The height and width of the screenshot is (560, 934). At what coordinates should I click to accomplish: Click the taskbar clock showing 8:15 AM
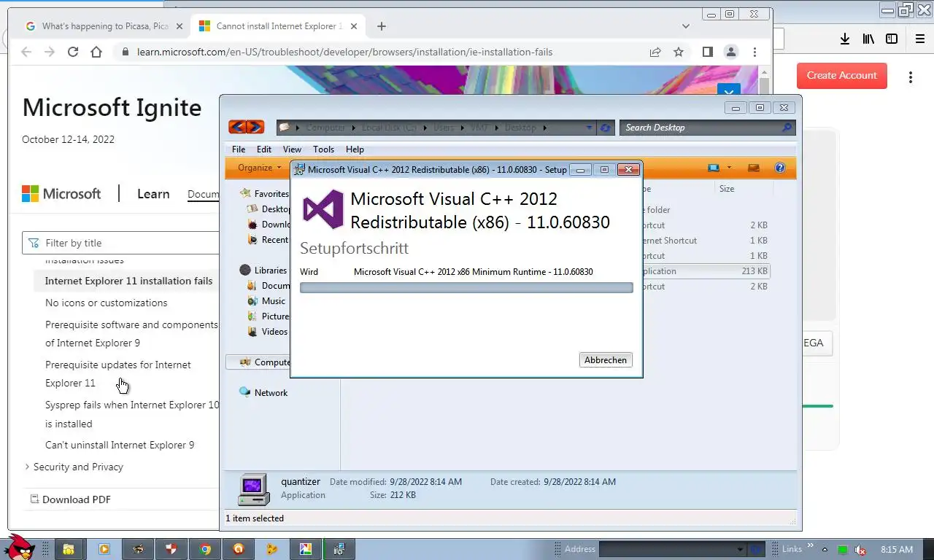coord(897,550)
